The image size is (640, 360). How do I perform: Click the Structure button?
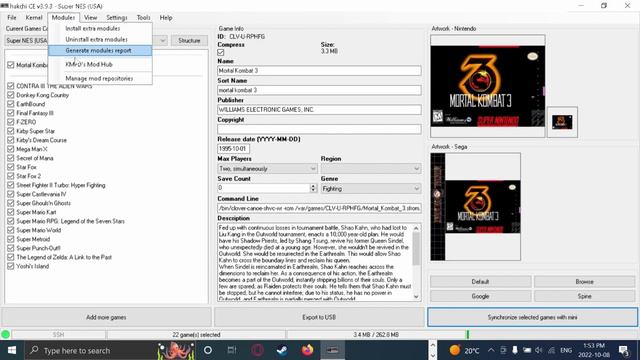(189, 40)
